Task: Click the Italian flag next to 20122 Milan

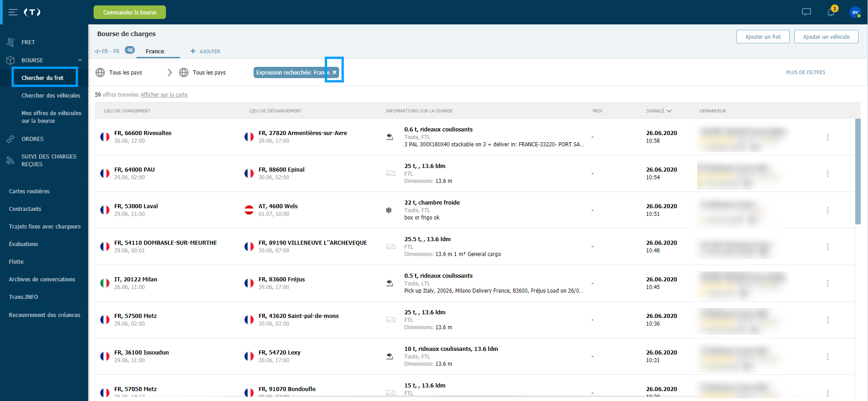Action: pyautogui.click(x=105, y=283)
